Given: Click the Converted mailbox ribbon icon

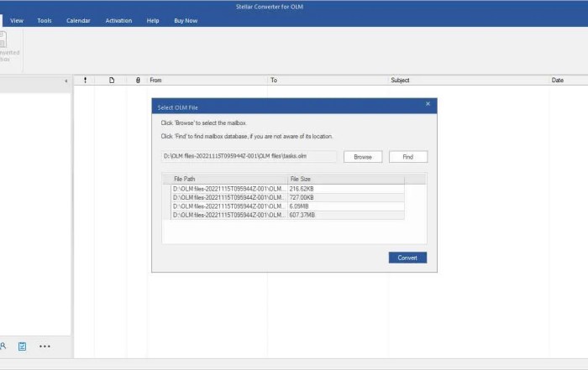Looking at the screenshot, I should pyautogui.click(x=8, y=47).
